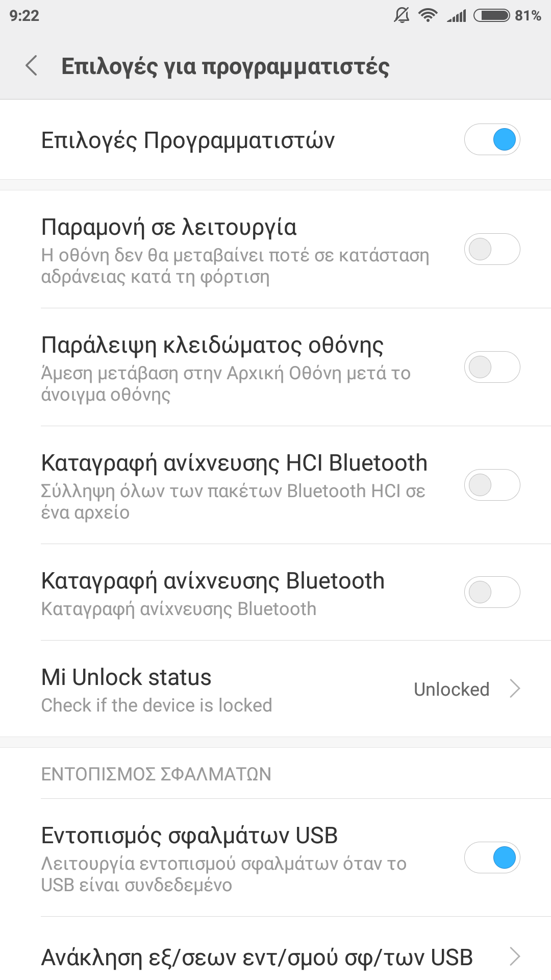Screen dimensions: 551x980
Task: Tap the 9:22 clock in status bar
Action: [x=24, y=16]
